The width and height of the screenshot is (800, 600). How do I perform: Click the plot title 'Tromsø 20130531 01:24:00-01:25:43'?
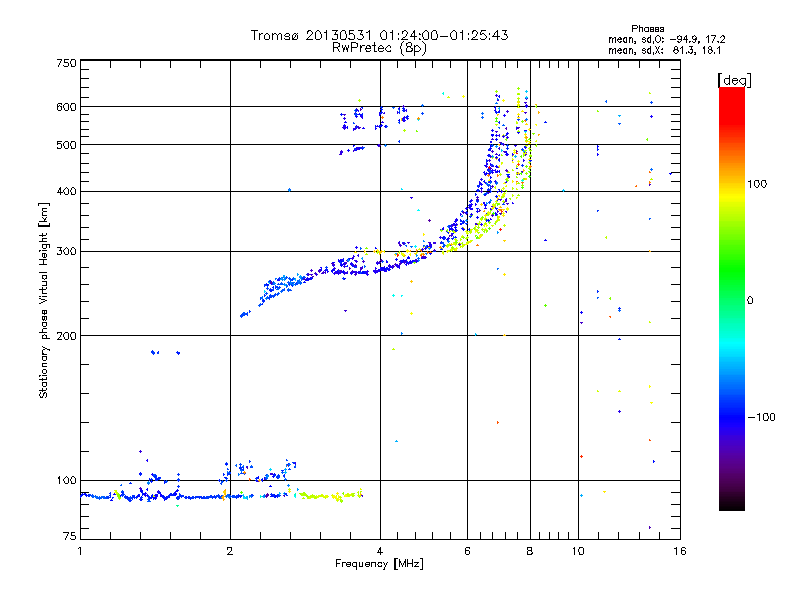(379, 35)
